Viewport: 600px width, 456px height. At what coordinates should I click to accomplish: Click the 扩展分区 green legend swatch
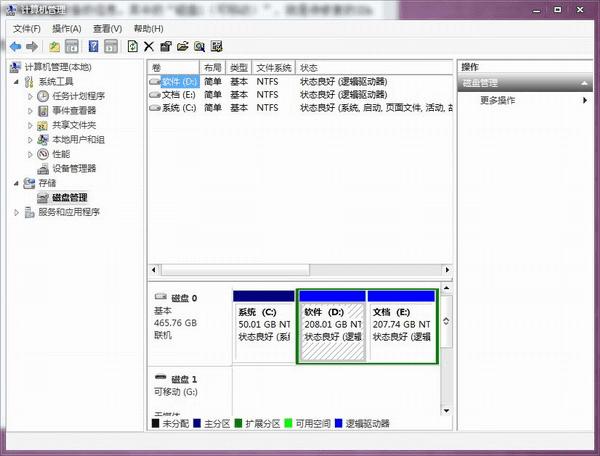[238, 423]
